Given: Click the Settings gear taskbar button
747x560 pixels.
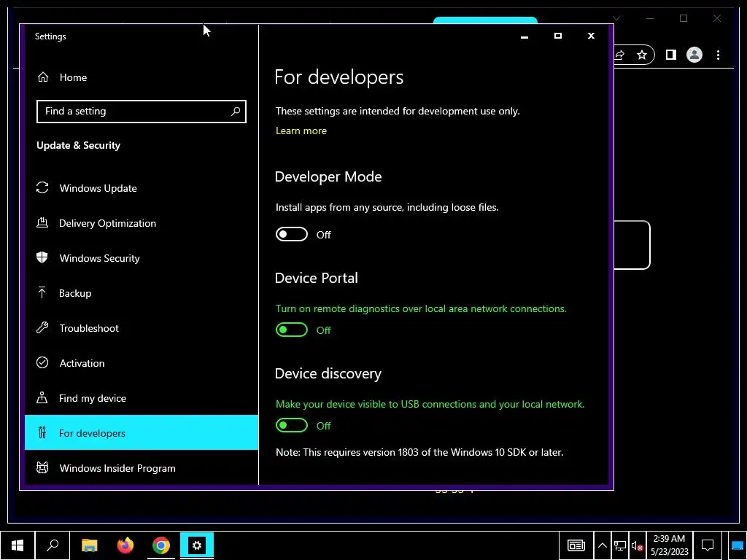Looking at the screenshot, I should [197, 545].
